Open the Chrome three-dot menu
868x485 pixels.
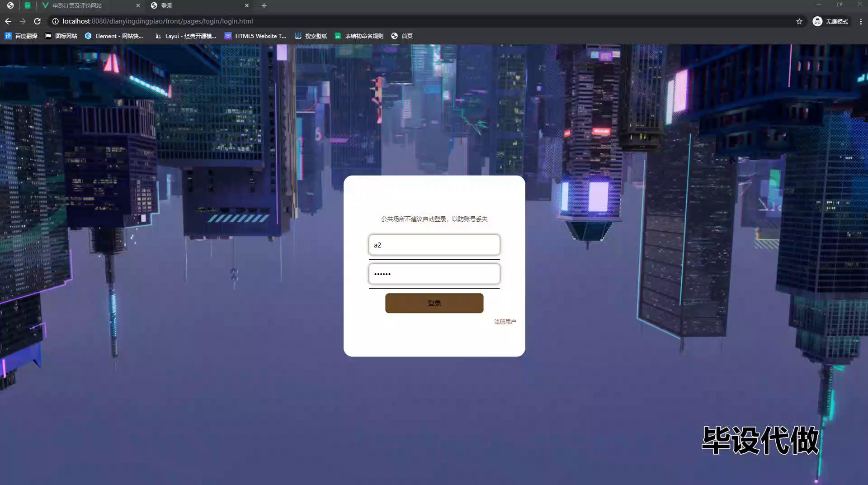(861, 21)
